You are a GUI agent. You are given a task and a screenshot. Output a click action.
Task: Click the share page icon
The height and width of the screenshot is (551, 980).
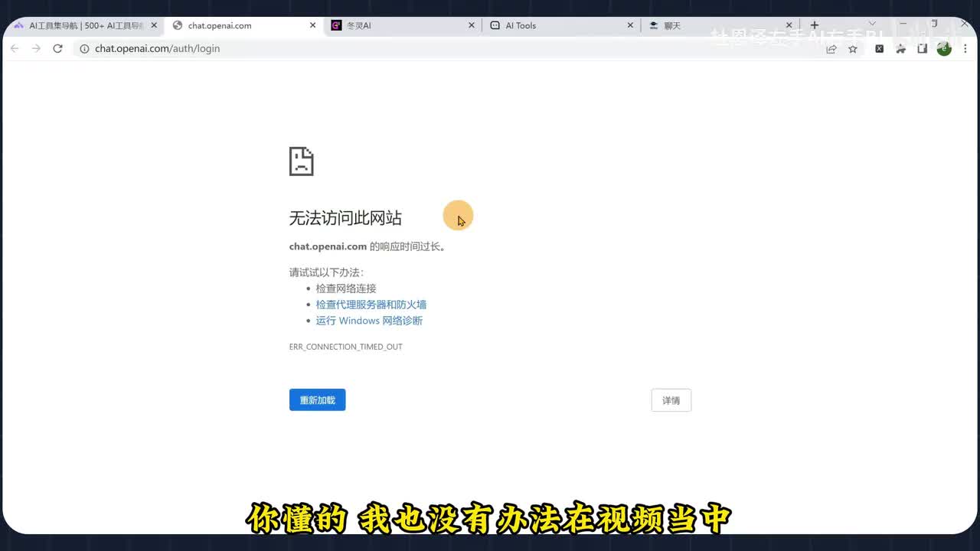click(x=831, y=49)
